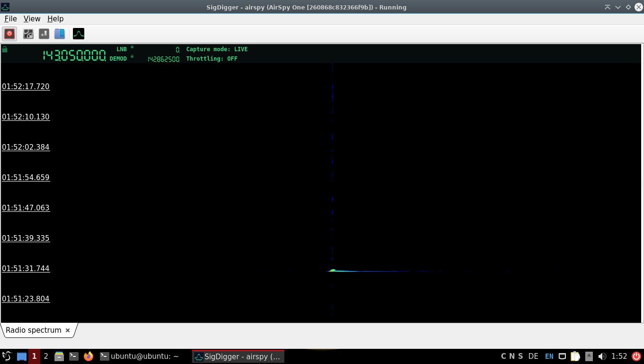Click the timestamp 01:52:17.720

26,86
